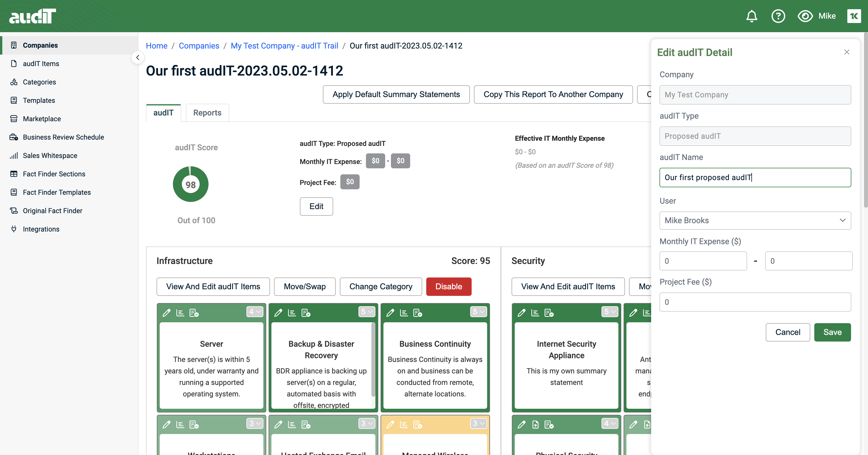Viewport: 868px width, 455px height.
Task: Toggle the eye view icon beside Mike
Action: coord(805,16)
